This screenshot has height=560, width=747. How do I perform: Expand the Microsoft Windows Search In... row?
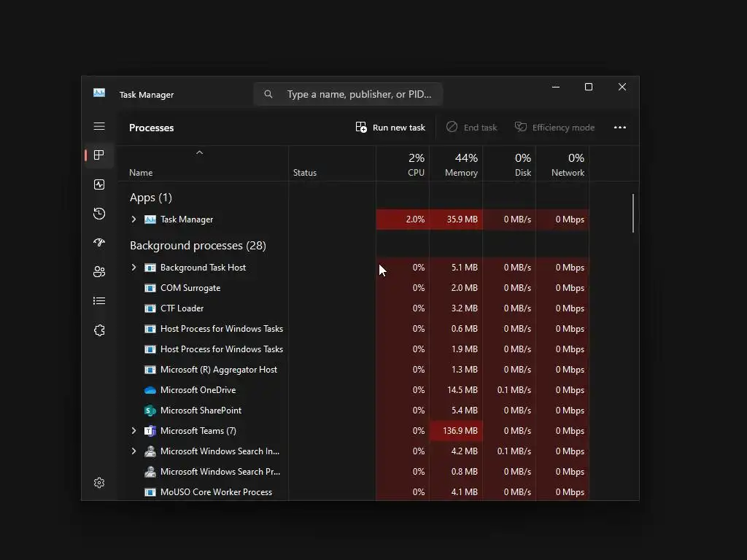134,451
